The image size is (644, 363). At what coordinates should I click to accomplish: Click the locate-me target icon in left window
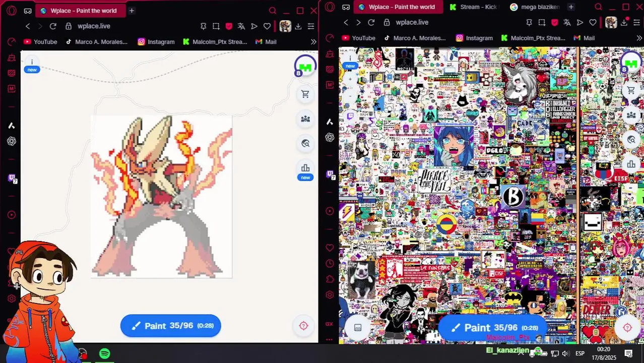[x=303, y=326]
